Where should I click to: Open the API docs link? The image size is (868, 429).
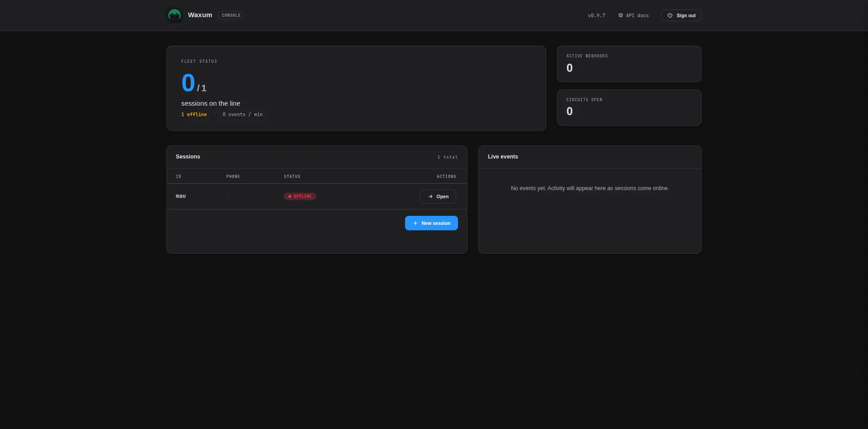[633, 15]
